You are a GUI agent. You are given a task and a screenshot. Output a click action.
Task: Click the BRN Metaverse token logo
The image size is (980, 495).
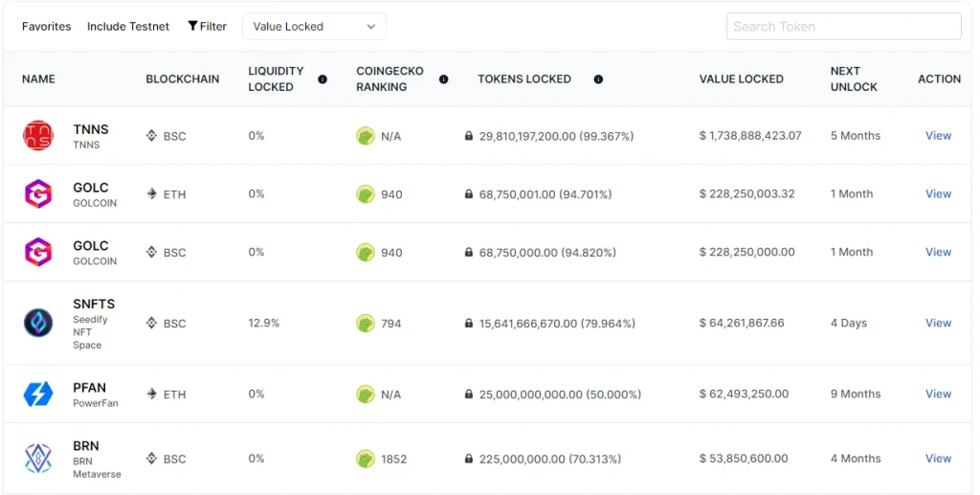(x=38, y=458)
